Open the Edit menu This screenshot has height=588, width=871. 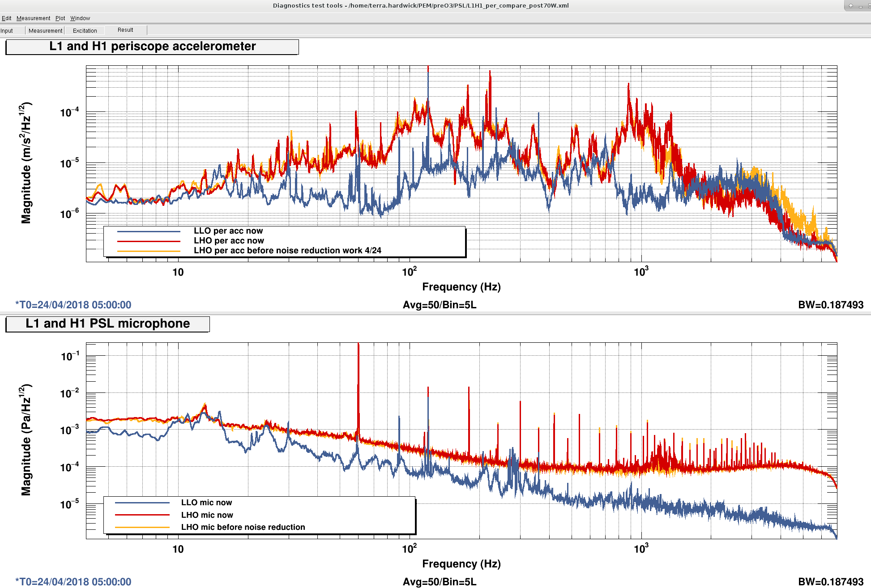[6, 18]
